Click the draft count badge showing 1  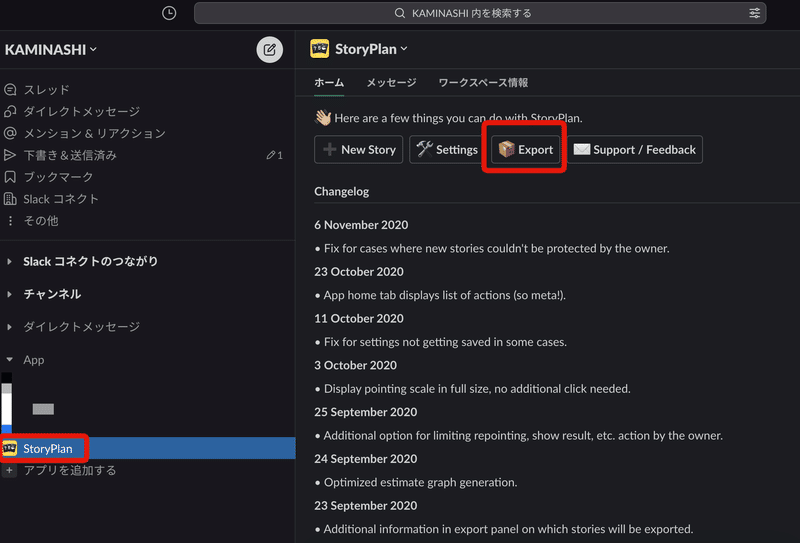pyautogui.click(x=274, y=155)
